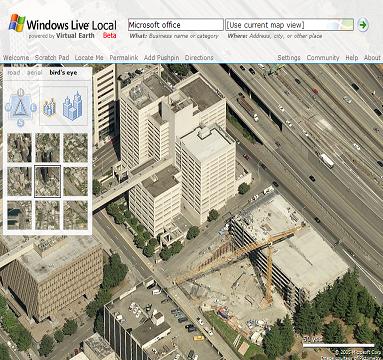Select the middle-right bird's eye tile thumbnail
Viewport: 383px width, 360px height.
76,181
